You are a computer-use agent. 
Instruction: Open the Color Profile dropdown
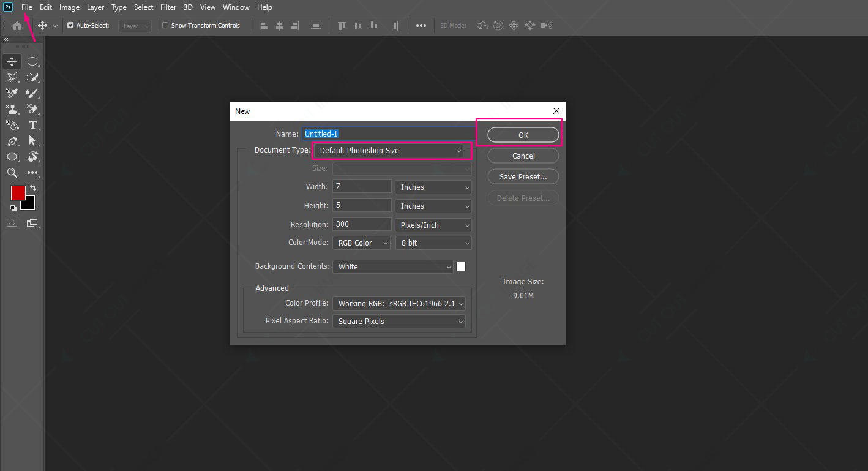(x=398, y=303)
